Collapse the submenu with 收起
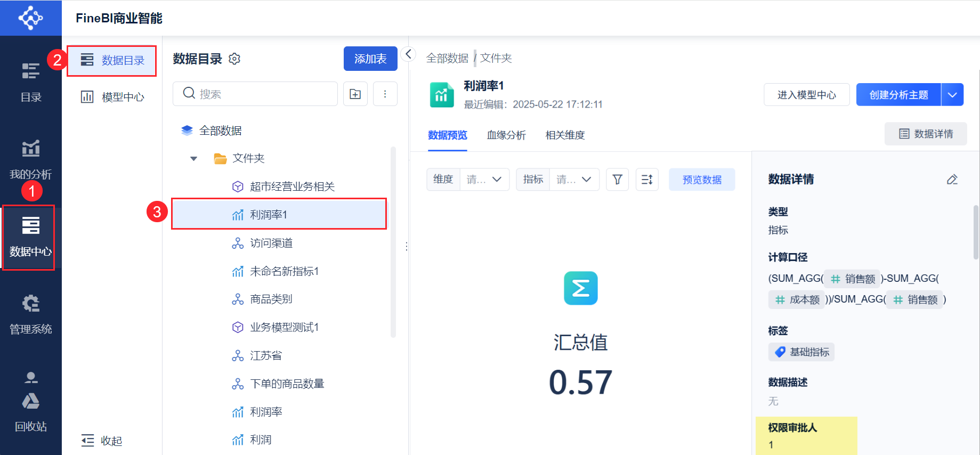The image size is (980, 455). 102,441
